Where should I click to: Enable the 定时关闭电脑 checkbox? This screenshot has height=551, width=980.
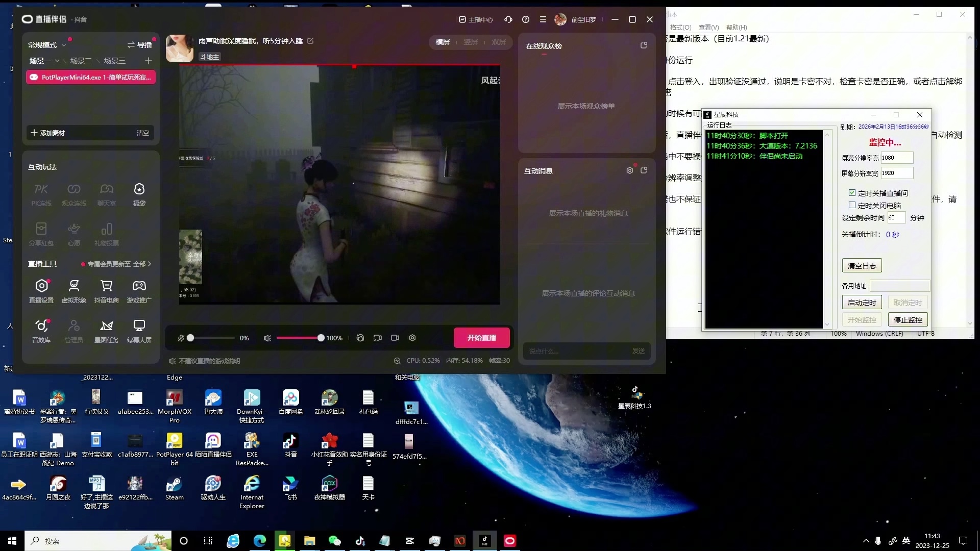pos(852,205)
